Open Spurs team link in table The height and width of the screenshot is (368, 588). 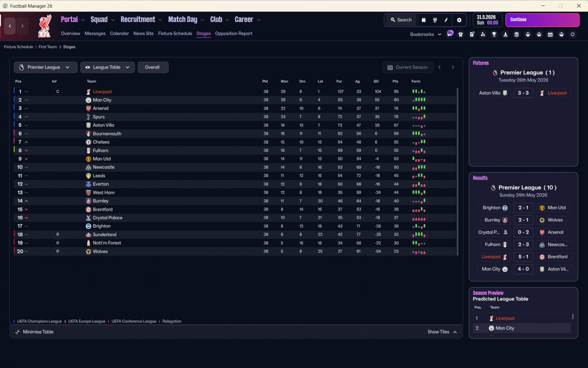[x=99, y=117]
